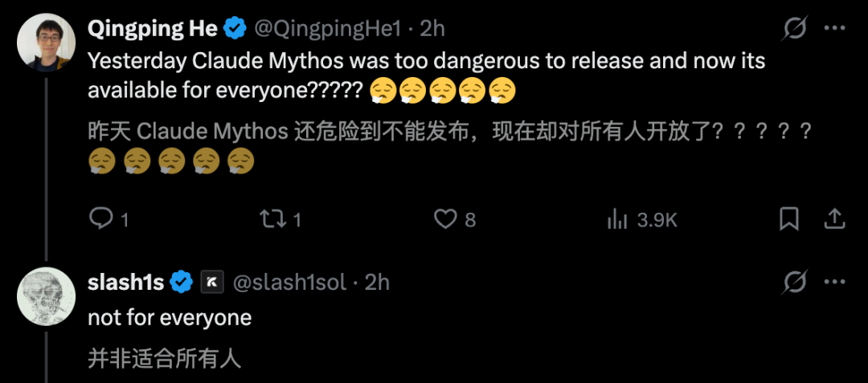
Task: Click Qingping He's blue verified badge
Action: pyautogui.click(x=235, y=29)
